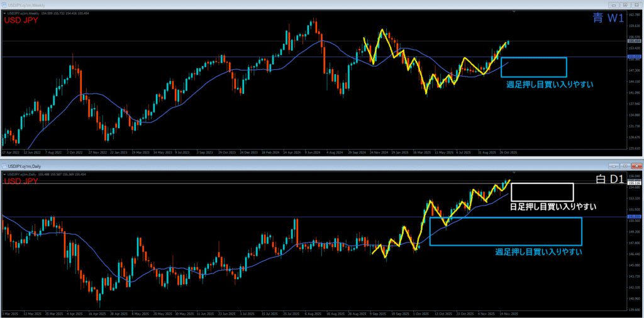This screenshot has height=318, width=644.
Task: Click the white D1 label in the Daily chart
Action: coord(609,180)
